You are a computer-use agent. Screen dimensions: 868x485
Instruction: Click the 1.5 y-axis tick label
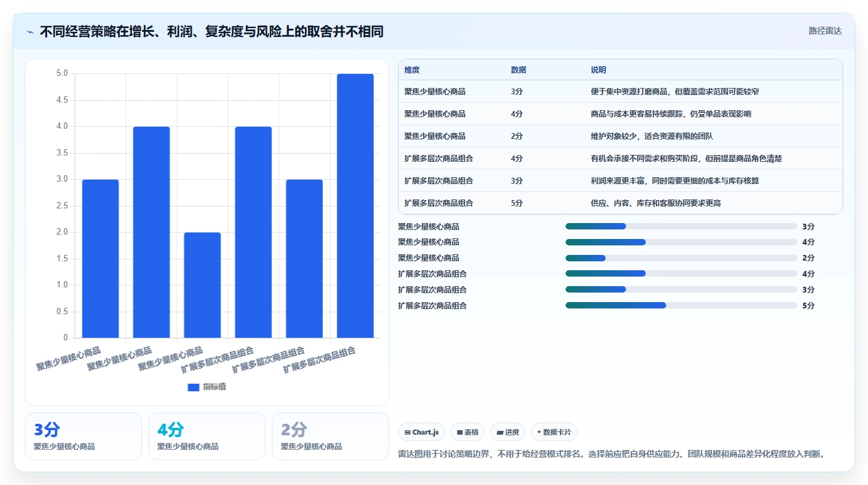(x=62, y=259)
